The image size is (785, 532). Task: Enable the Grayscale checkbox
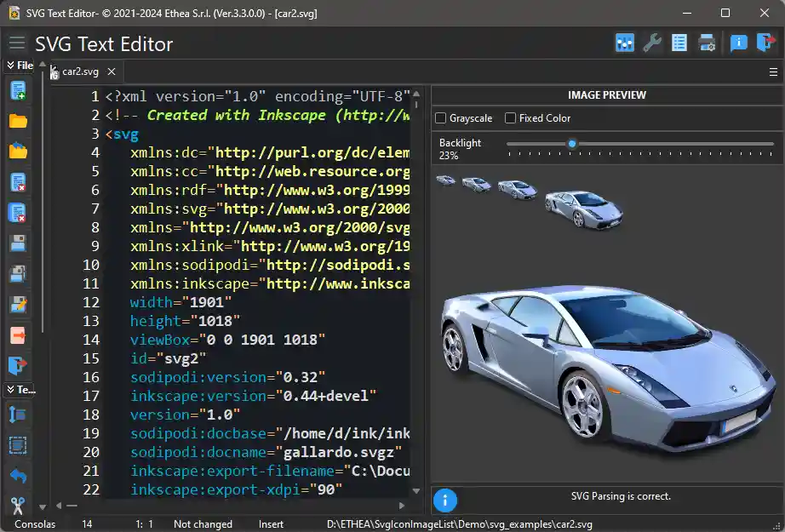coord(440,118)
